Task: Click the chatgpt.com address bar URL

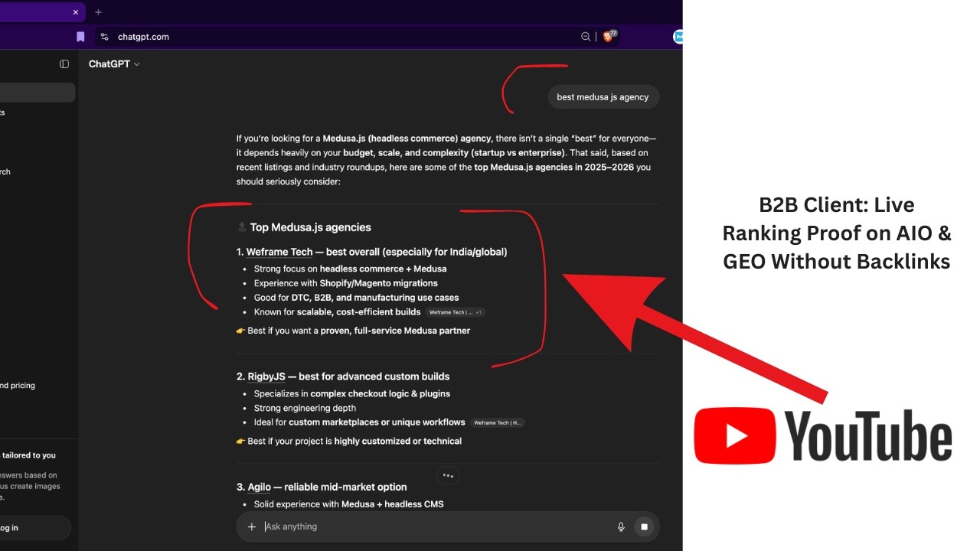Action: 143,37
